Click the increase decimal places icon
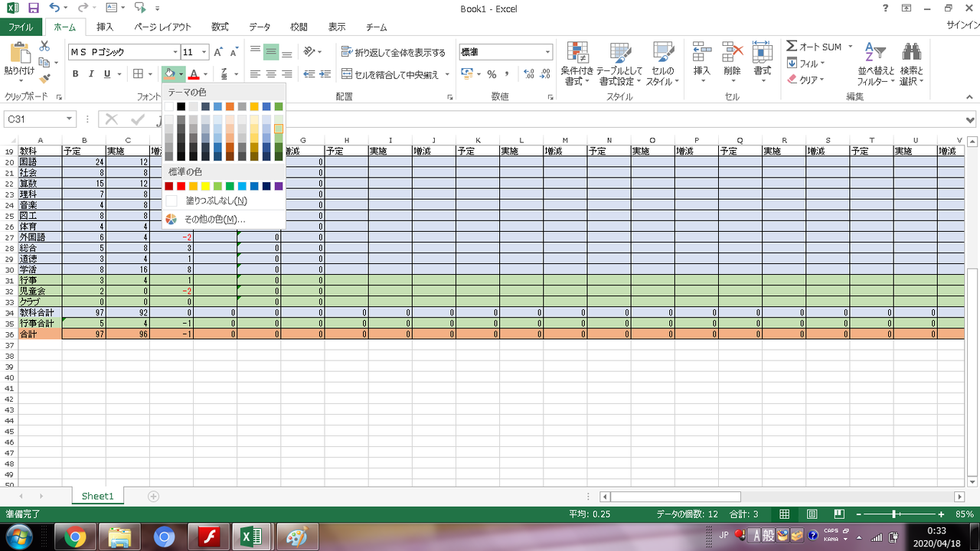 click(x=529, y=74)
